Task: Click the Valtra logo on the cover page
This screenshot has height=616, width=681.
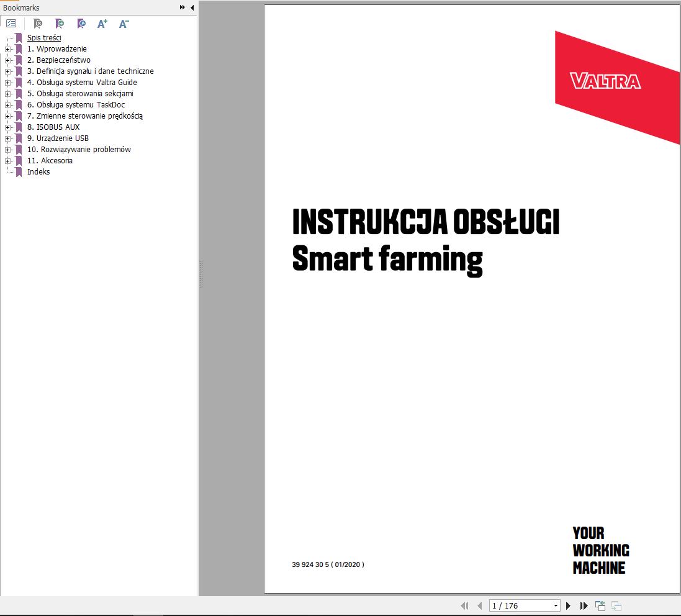Action: coord(605,81)
